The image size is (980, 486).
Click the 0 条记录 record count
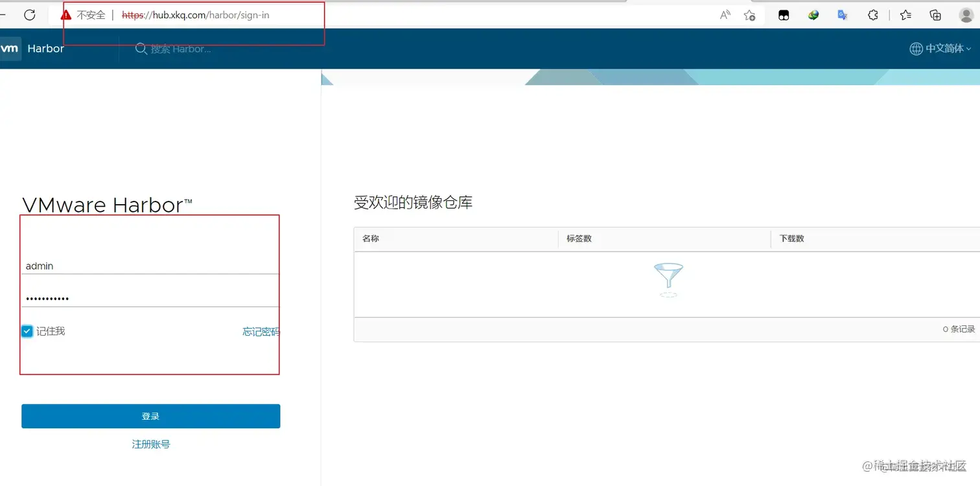(x=959, y=329)
